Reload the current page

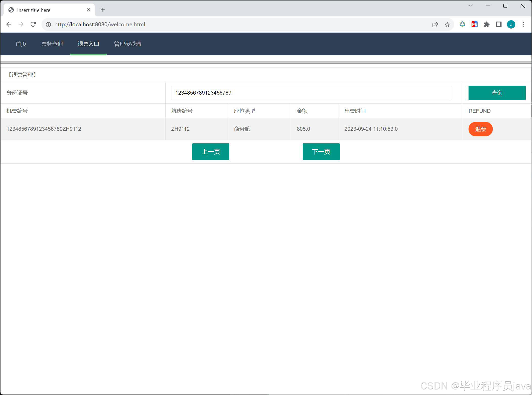click(x=33, y=24)
